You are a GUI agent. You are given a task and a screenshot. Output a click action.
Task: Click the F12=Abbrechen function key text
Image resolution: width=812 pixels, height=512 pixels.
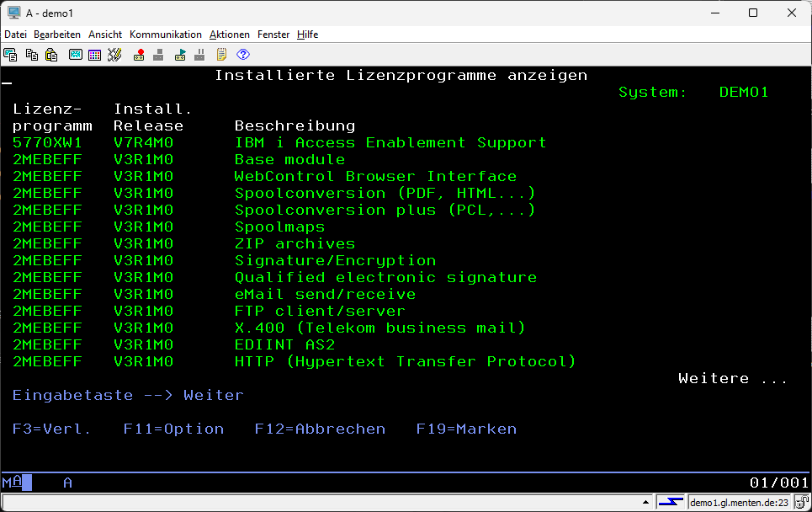coord(320,429)
